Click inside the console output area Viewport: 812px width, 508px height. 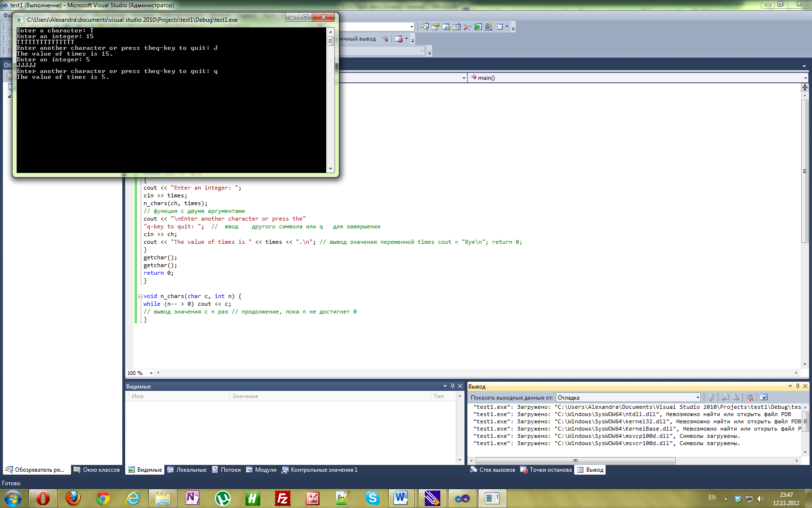(x=172, y=100)
